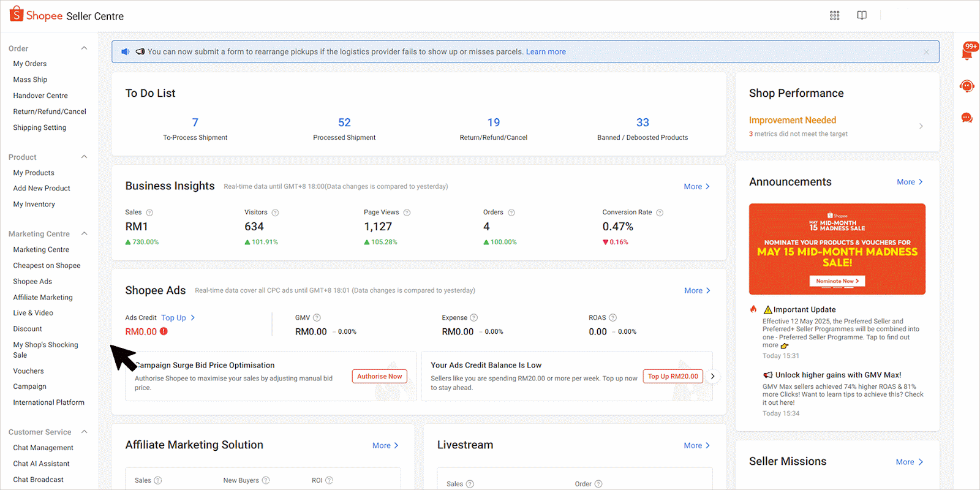Viewport: 980px width, 490px height.
Task: Open More in Livestream section
Action: coord(697,445)
